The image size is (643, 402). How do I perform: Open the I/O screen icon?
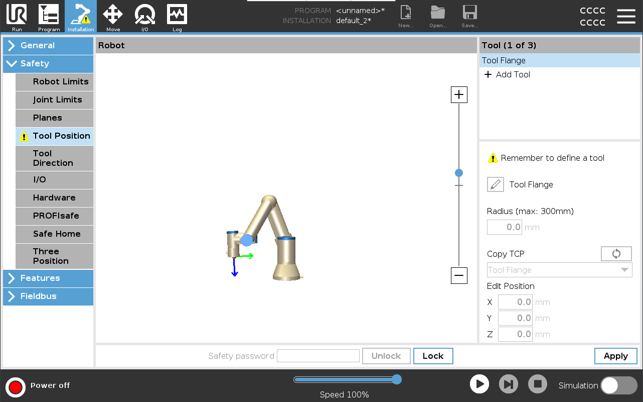pos(145,15)
